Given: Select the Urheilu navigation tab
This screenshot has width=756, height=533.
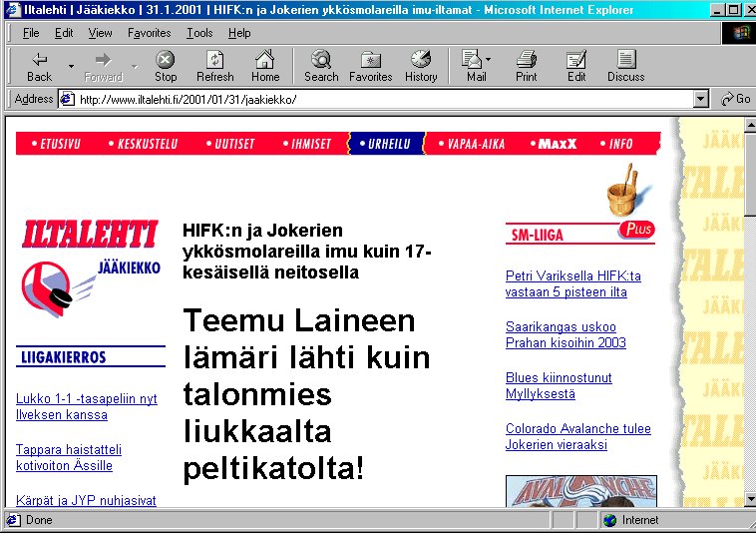Looking at the screenshot, I should point(386,144).
